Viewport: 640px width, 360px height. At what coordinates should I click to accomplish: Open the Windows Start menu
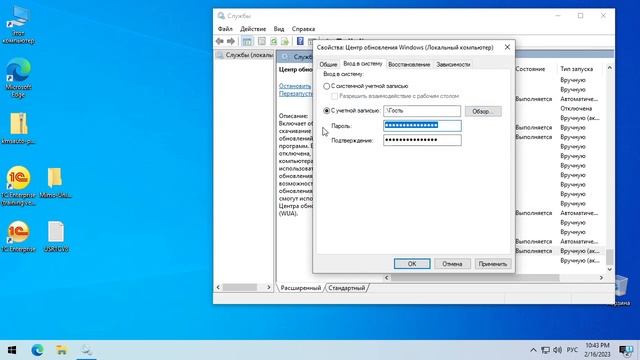pyautogui.click(x=12, y=350)
